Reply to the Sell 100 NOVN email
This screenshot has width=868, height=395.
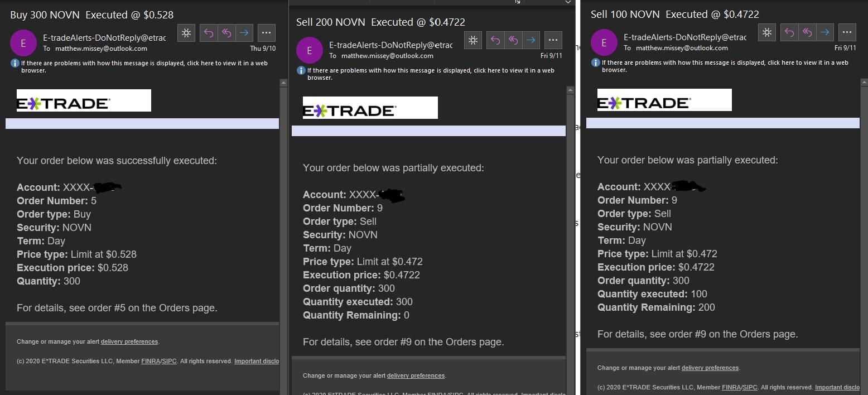coord(790,32)
